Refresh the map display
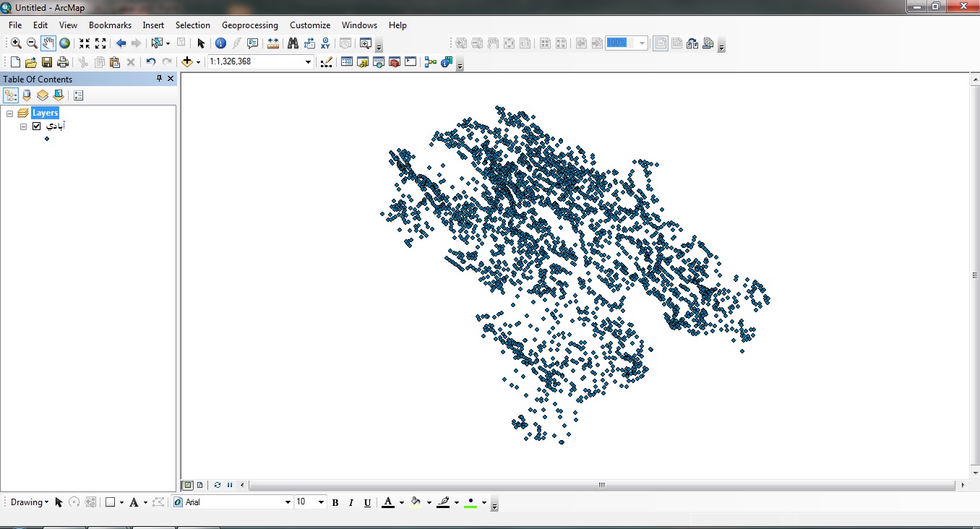The image size is (980, 529). 218,486
